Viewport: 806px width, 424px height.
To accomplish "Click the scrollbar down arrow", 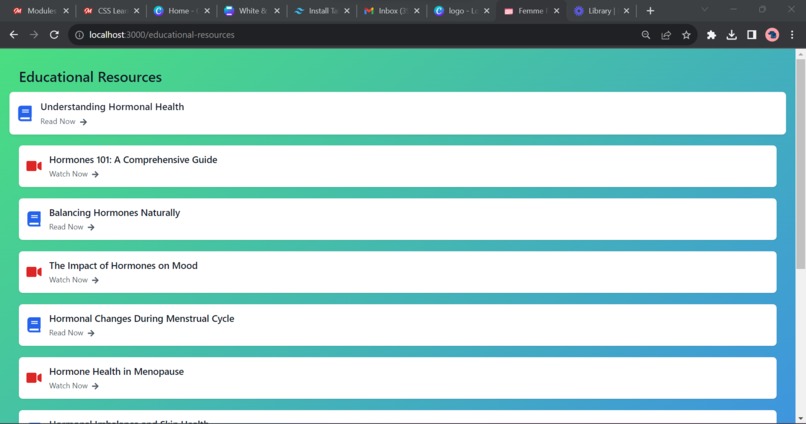I will (800, 419).
